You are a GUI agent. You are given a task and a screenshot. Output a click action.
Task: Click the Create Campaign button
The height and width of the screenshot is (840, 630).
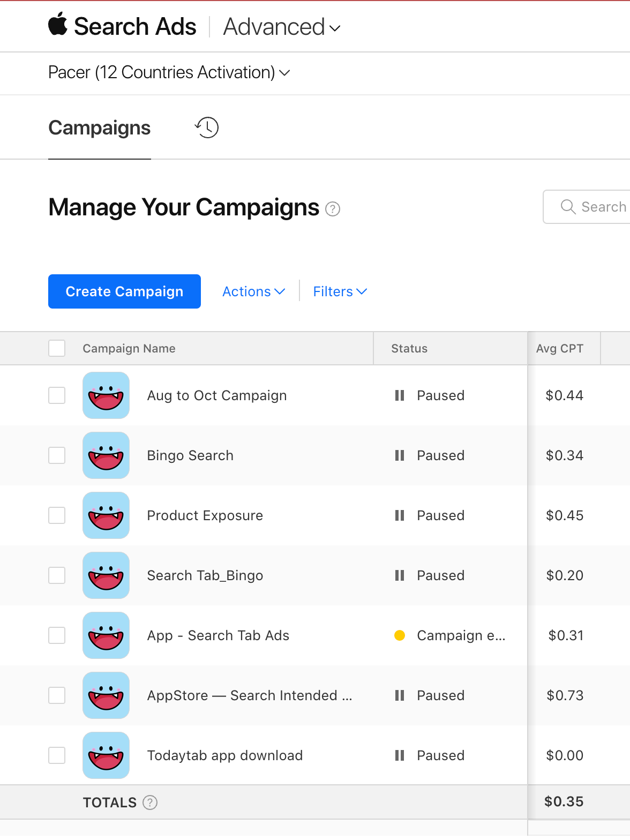point(124,291)
